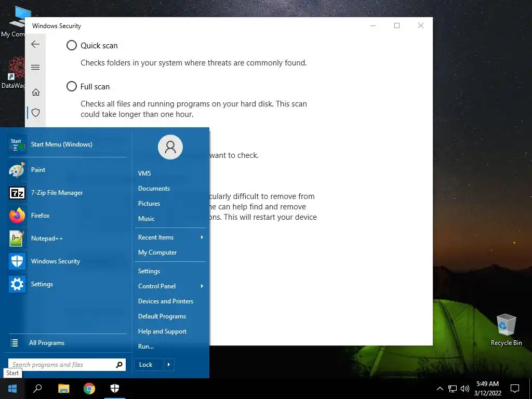This screenshot has width=532, height=399.
Task: Launch Firefox from the start menu
Action: coord(67,216)
